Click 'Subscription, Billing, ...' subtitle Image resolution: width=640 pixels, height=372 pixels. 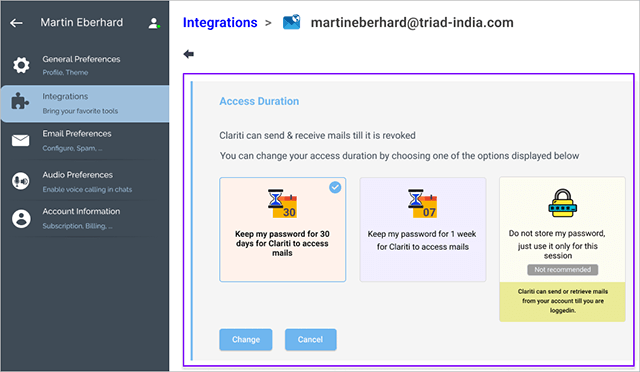point(78,226)
